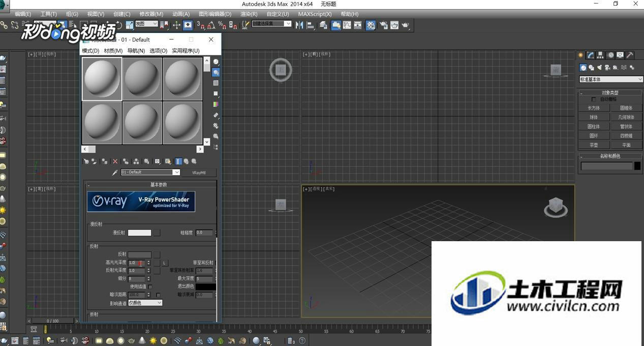
Task: Click the Get Material icon
Action: point(86,161)
